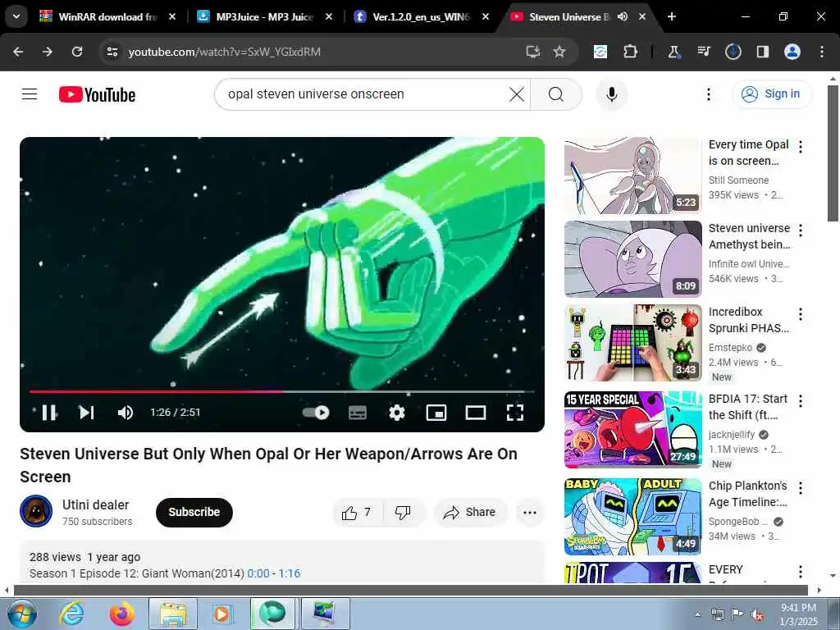Go back to previous page
Viewport: 840px width, 630px height.
click(18, 52)
